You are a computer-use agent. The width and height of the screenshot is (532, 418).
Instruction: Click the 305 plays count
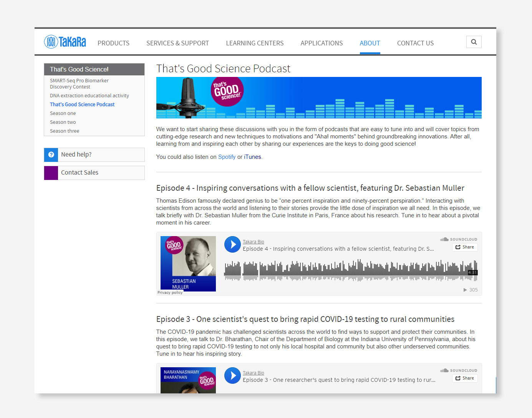(471, 290)
